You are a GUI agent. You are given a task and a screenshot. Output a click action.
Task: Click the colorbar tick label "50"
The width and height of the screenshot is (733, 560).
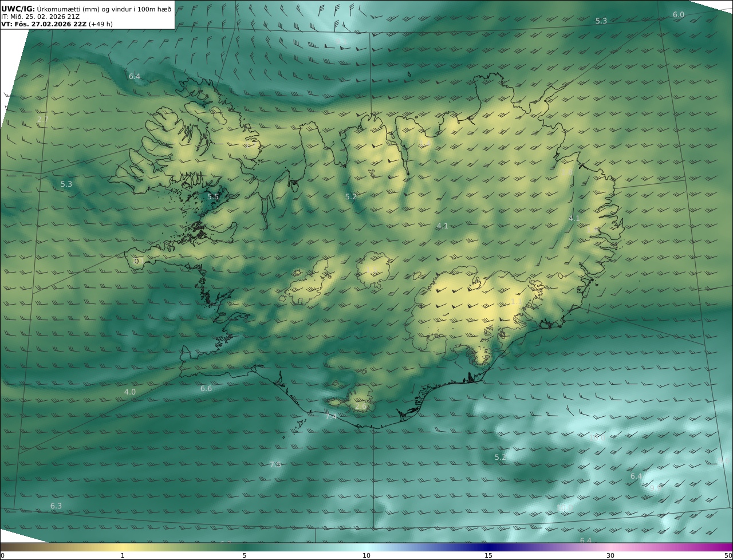[x=728, y=555]
